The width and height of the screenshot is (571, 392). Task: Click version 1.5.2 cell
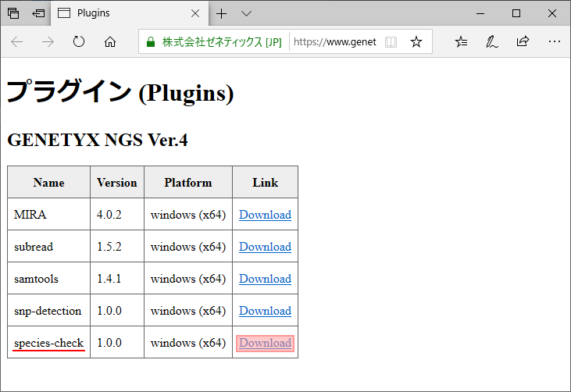pyautogui.click(x=117, y=247)
